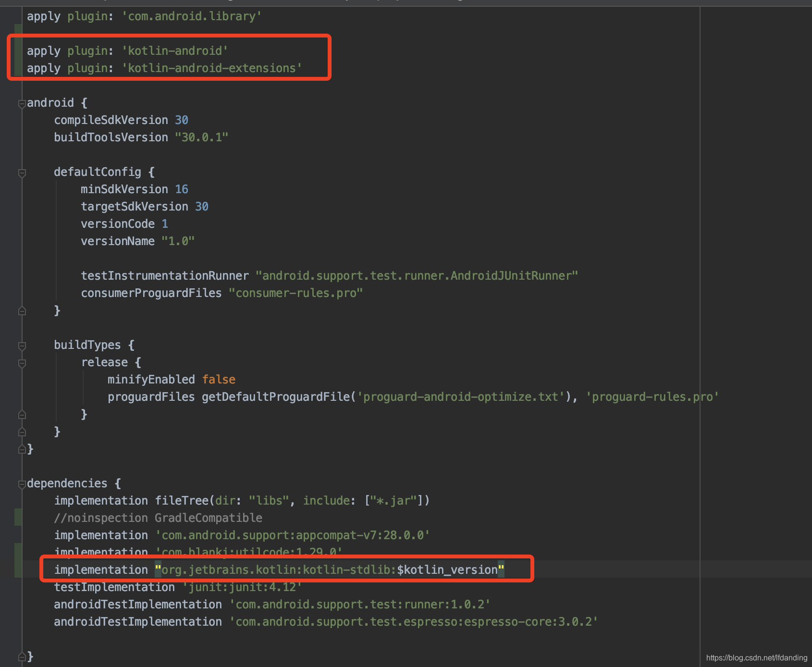
Task: Click espresso-core:3.0.2 dependency string
Action: (414, 622)
